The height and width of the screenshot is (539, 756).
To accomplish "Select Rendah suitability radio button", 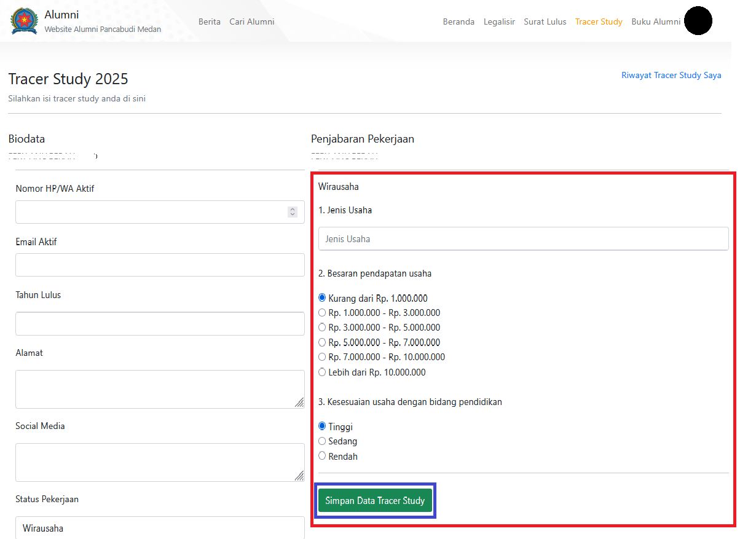I will [322, 456].
